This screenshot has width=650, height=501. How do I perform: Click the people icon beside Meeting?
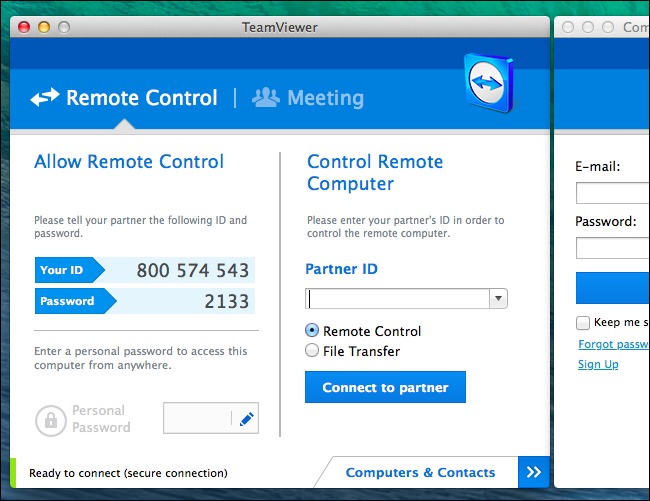266,97
